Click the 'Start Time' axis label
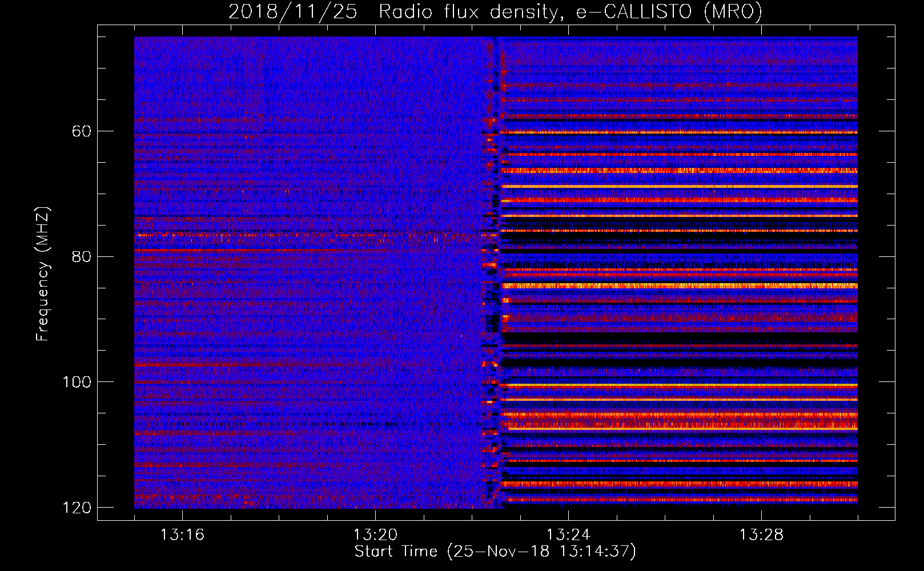This screenshot has height=571, width=924. pos(495,552)
